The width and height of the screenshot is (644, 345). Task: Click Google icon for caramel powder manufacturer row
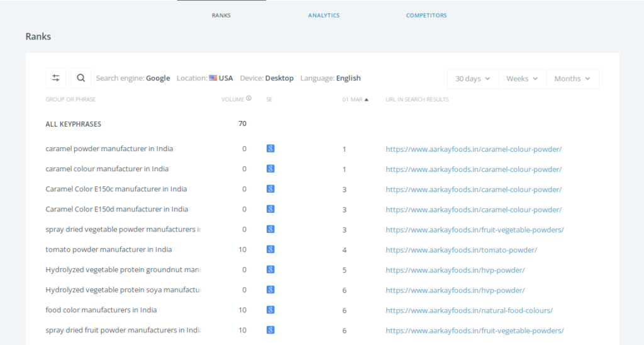pos(270,149)
